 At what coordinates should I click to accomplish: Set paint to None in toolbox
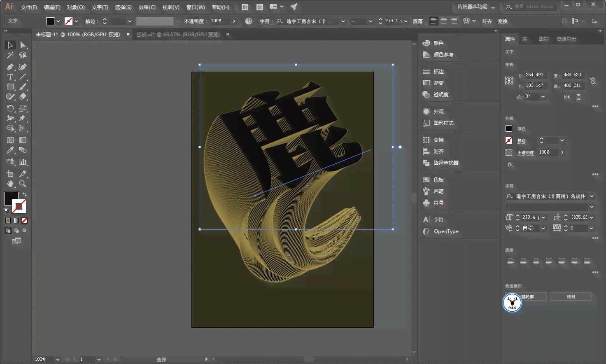(24, 221)
